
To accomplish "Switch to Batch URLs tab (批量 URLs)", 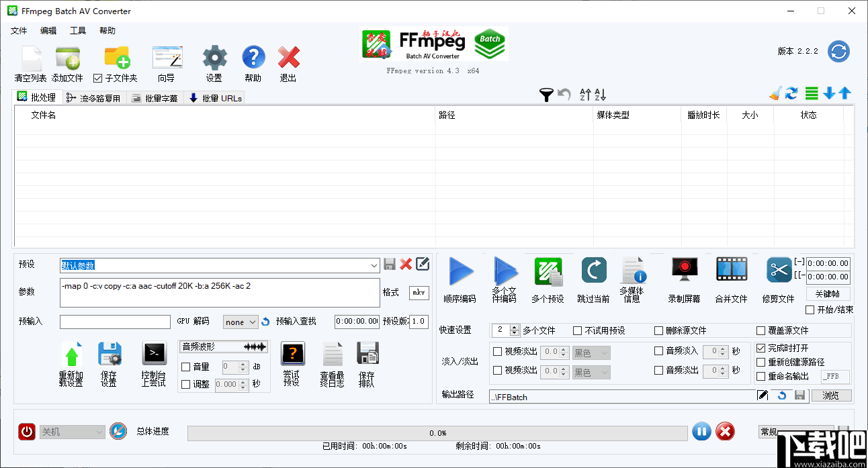I will (215, 98).
